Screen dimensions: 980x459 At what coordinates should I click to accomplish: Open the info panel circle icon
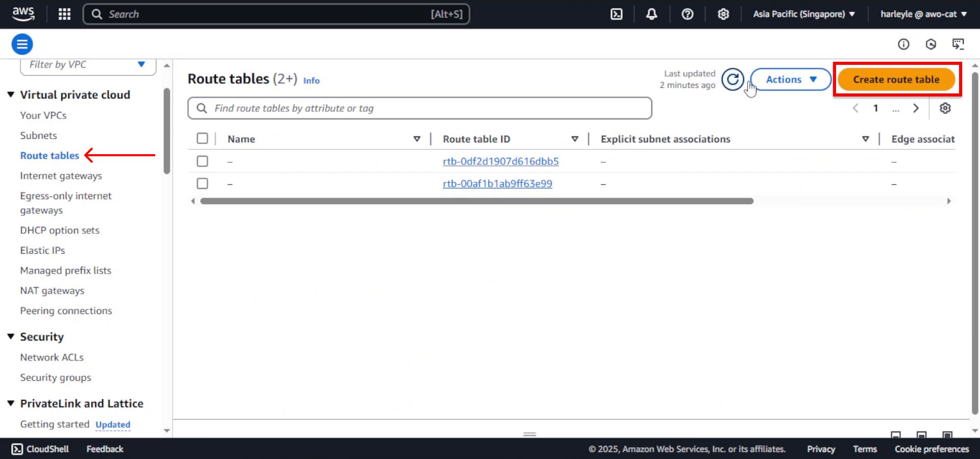click(903, 44)
